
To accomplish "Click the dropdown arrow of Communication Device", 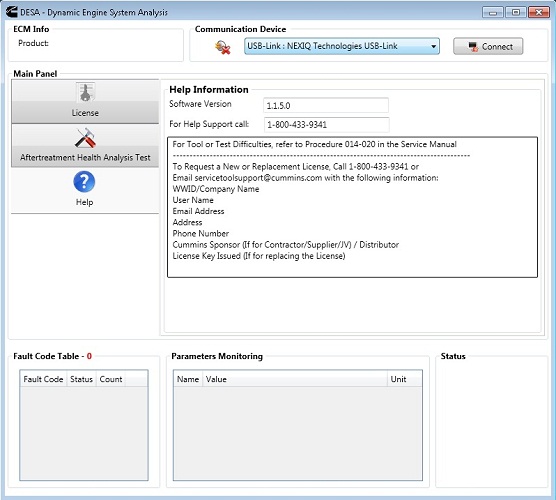I will coord(433,46).
